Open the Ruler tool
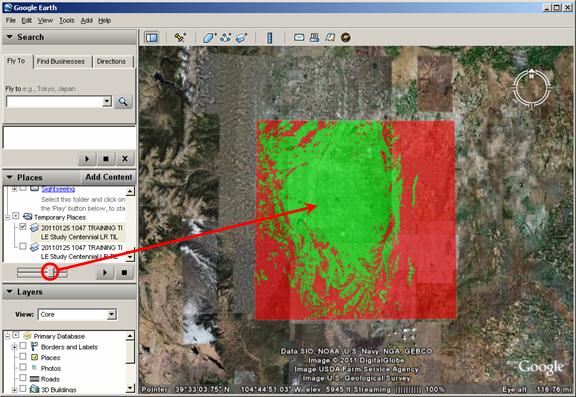 pos(270,38)
